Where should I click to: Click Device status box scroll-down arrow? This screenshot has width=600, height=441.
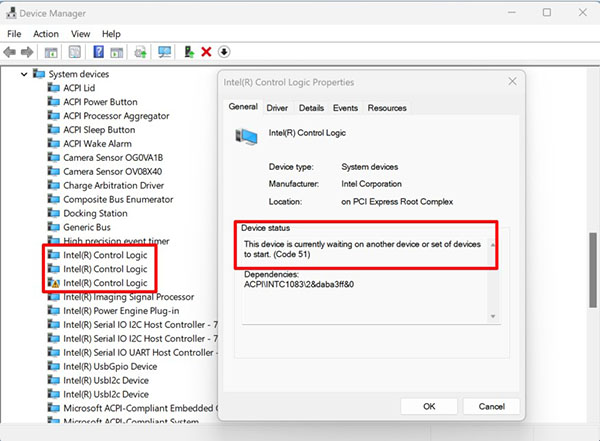491,315
